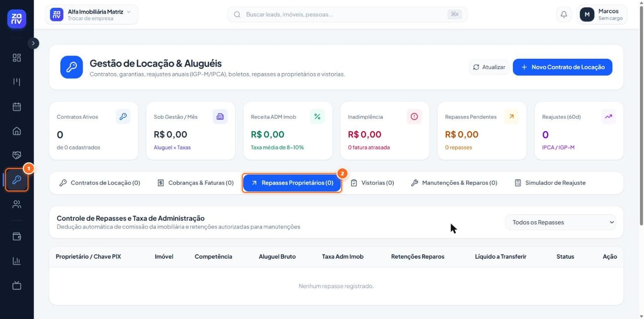The image size is (644, 319).
Task: Open the handshake icon in the sidebar
Action: tap(17, 155)
